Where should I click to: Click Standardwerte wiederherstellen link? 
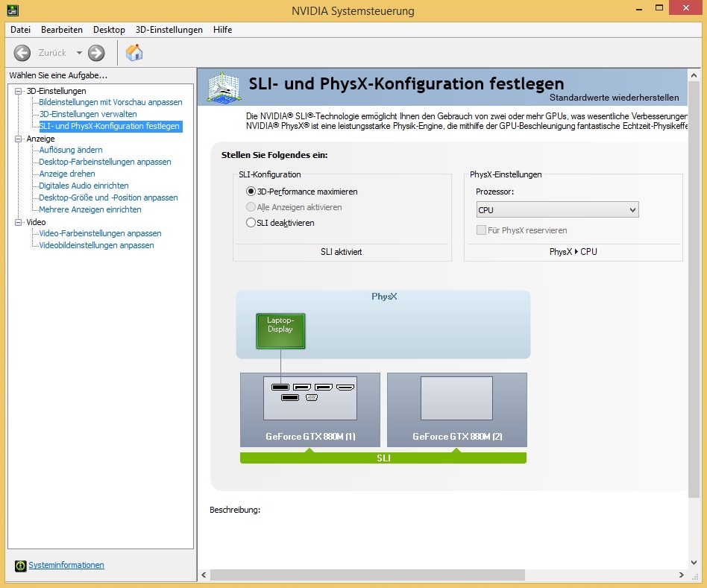(614, 98)
